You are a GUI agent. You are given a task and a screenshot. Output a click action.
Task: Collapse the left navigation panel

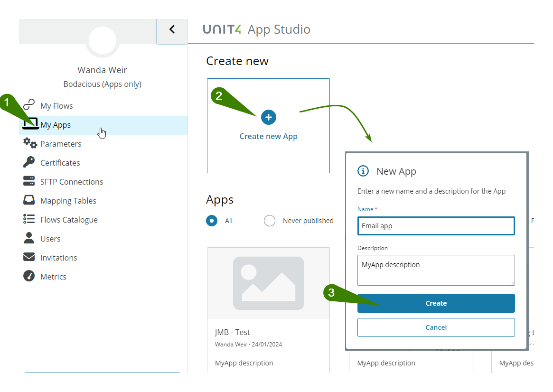click(x=172, y=28)
